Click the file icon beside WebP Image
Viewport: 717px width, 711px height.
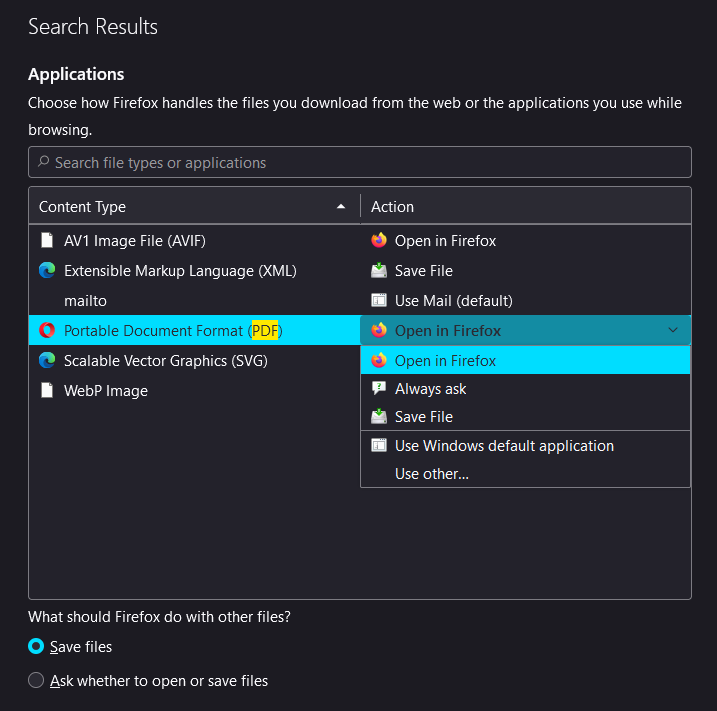coord(47,390)
